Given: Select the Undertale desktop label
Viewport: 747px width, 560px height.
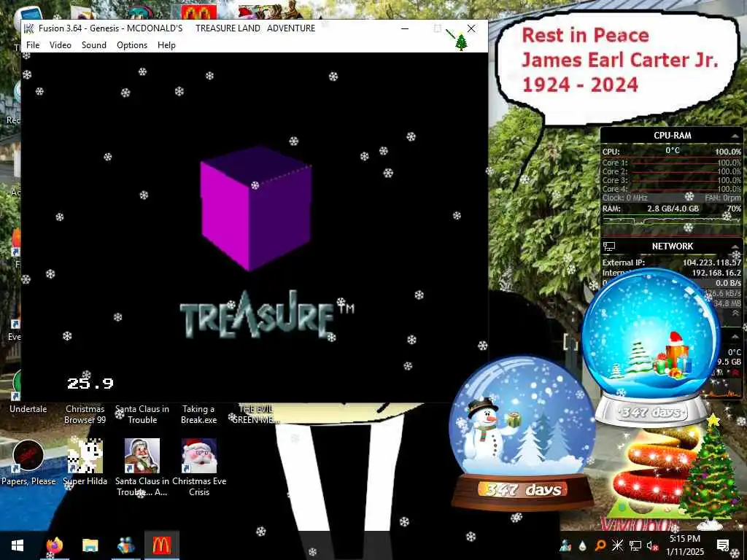Looking at the screenshot, I should click(x=28, y=409).
